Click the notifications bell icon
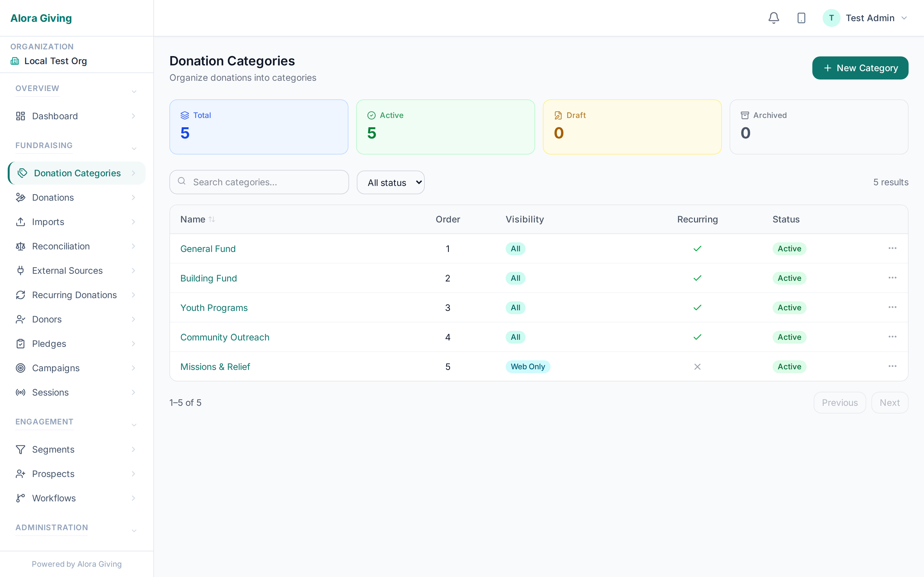The height and width of the screenshot is (577, 924). [774, 18]
